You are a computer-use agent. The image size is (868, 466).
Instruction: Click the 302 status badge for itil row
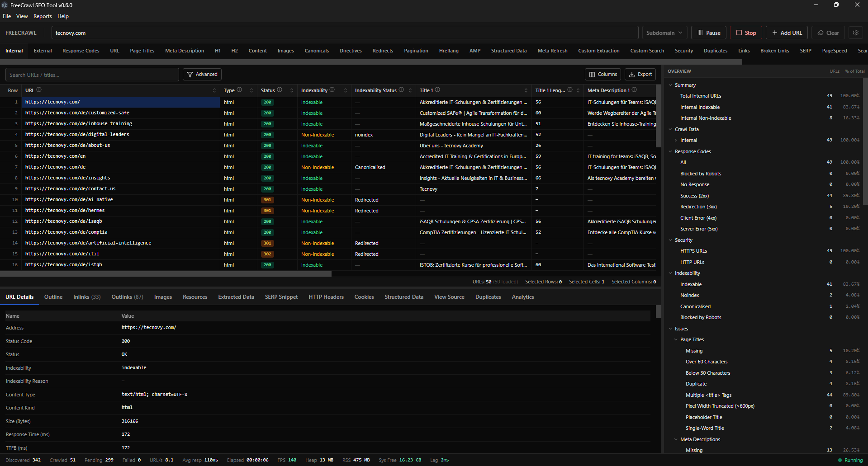[x=267, y=254]
